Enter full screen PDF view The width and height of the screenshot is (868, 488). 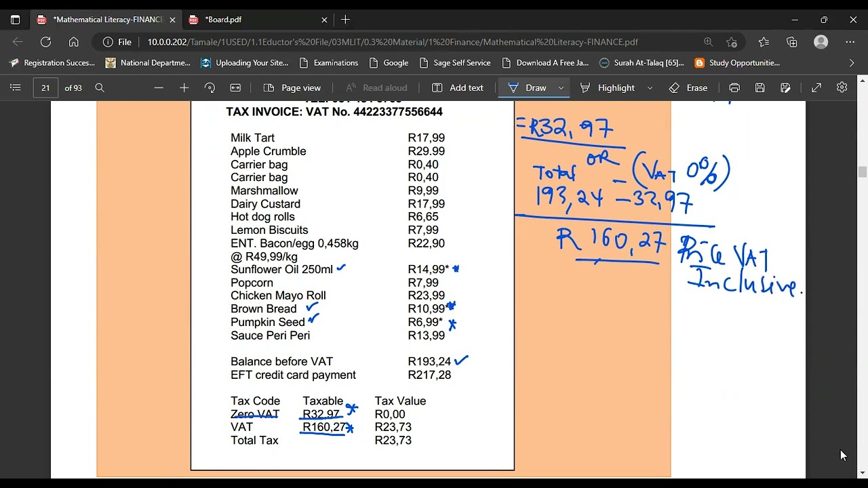click(816, 87)
